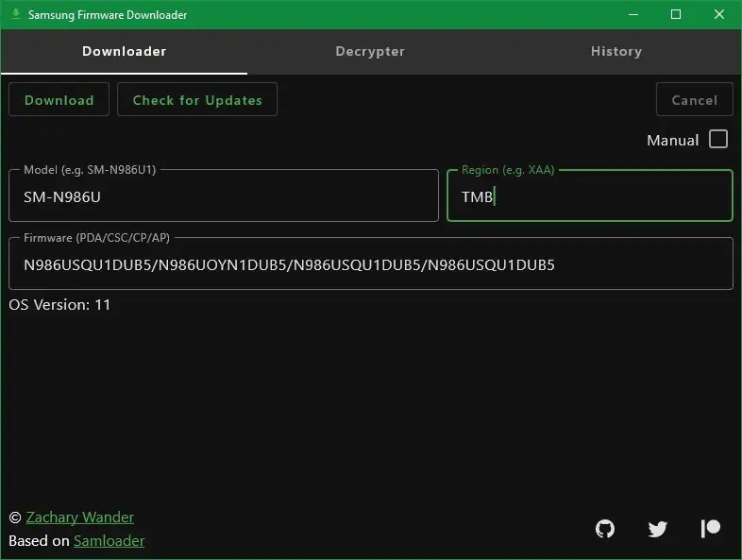Select the Firmware version field
742x560 pixels.
pos(370,265)
